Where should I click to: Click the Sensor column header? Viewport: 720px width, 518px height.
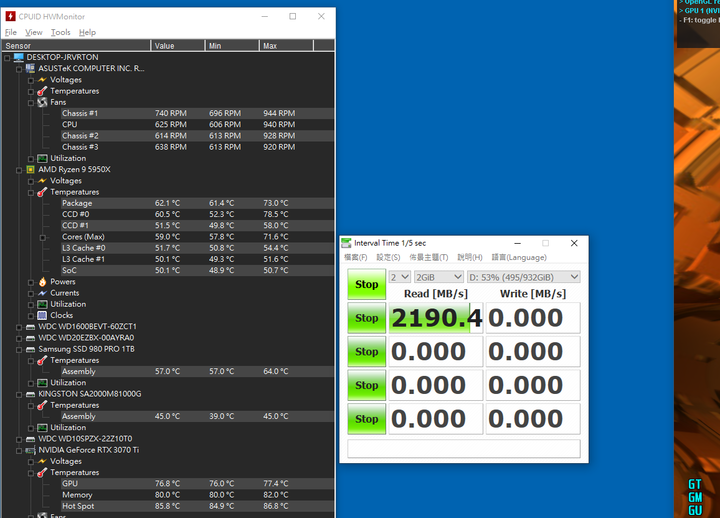[x=76, y=45]
